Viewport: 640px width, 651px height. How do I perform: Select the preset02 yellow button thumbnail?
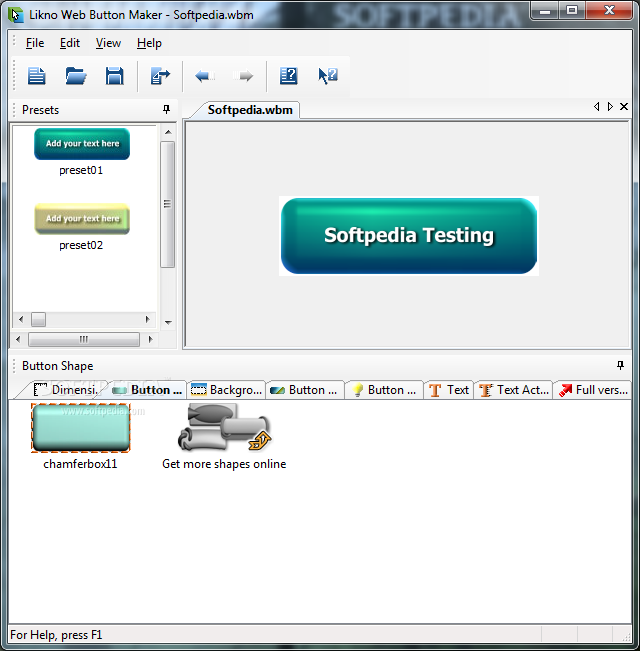click(x=82, y=219)
